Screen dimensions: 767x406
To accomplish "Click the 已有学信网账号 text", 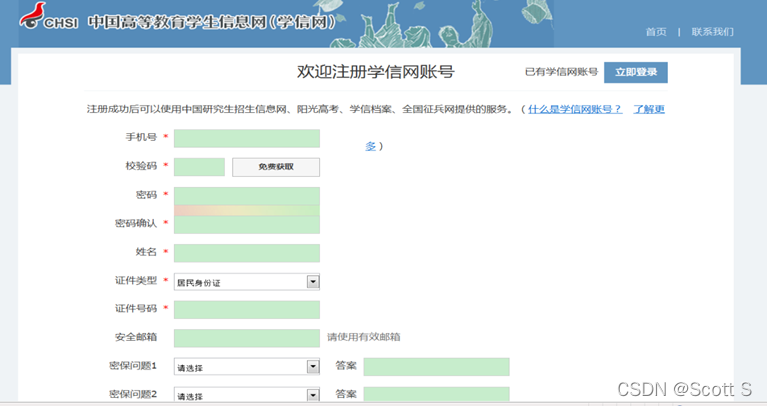I will 562,72.
